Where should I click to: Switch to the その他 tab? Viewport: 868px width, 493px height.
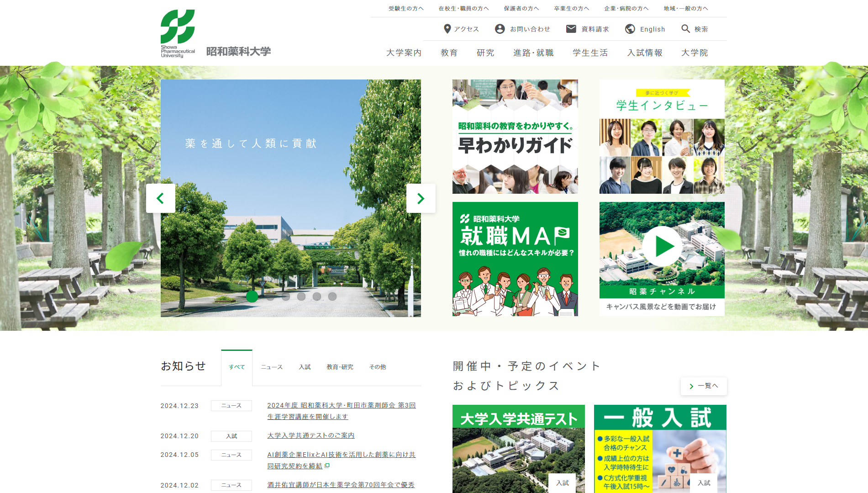tap(378, 367)
